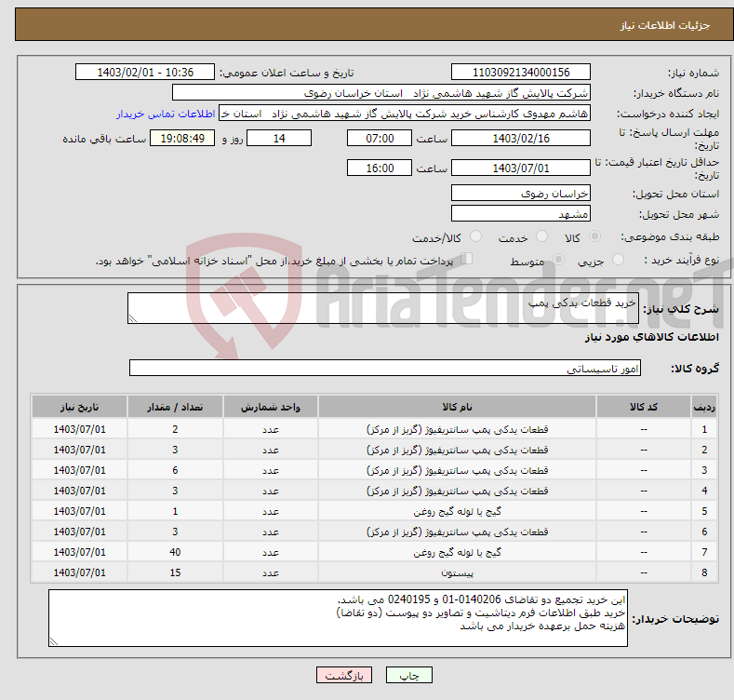Click the resize handle of the description box

(x=133, y=318)
